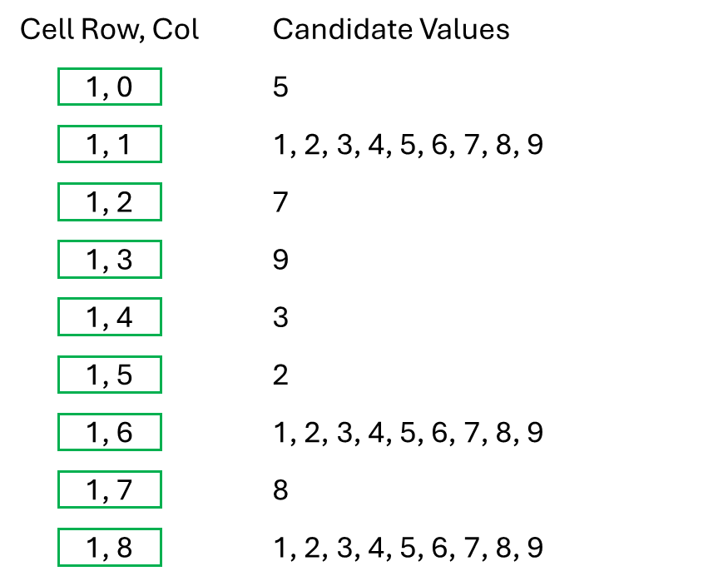Image resolution: width=728 pixels, height=586 pixels.
Task: Choose the cell box labeled 1, 5
Action: 109,375
